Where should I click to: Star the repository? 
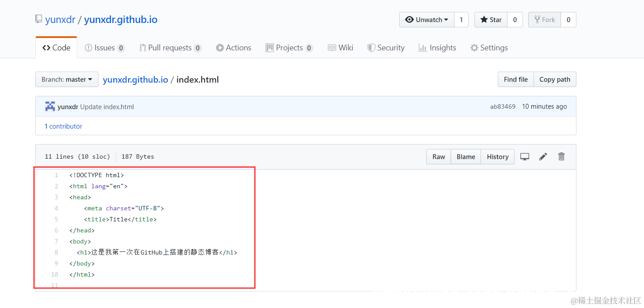coord(491,20)
